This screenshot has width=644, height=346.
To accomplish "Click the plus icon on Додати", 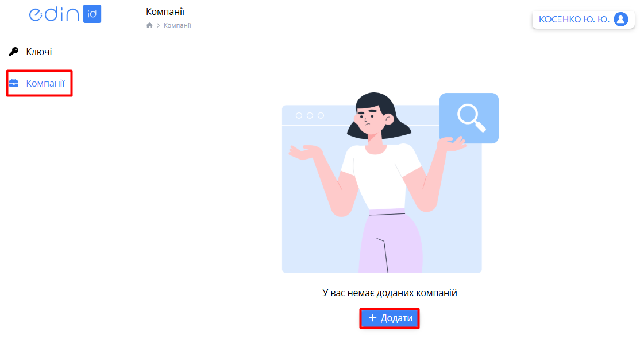I will 372,318.
